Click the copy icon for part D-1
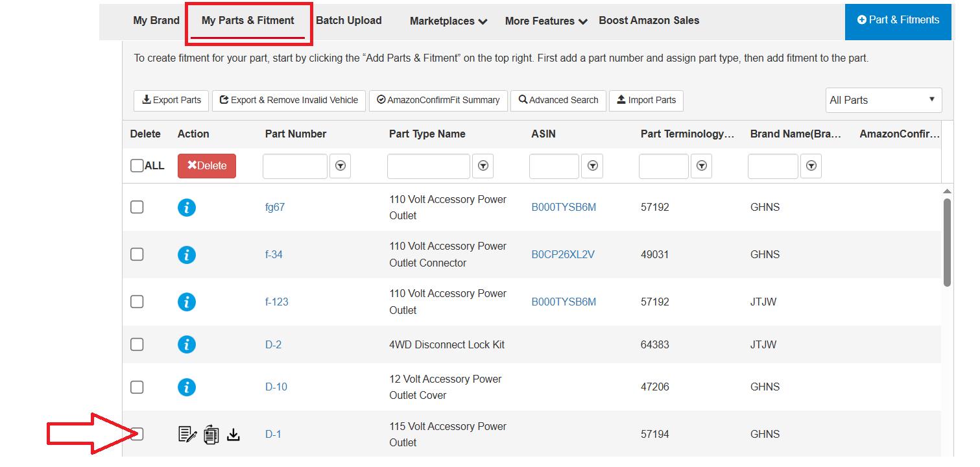The image size is (980, 467). click(211, 434)
